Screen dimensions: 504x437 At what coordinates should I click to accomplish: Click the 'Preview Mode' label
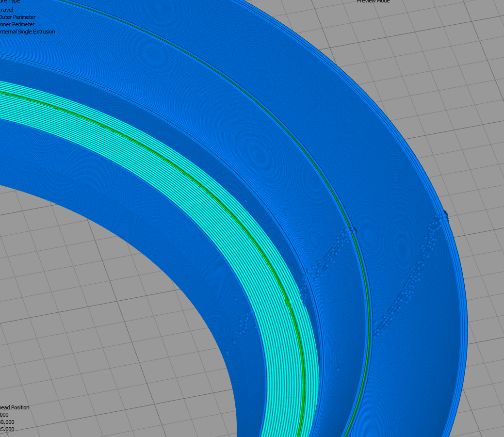click(373, 1)
